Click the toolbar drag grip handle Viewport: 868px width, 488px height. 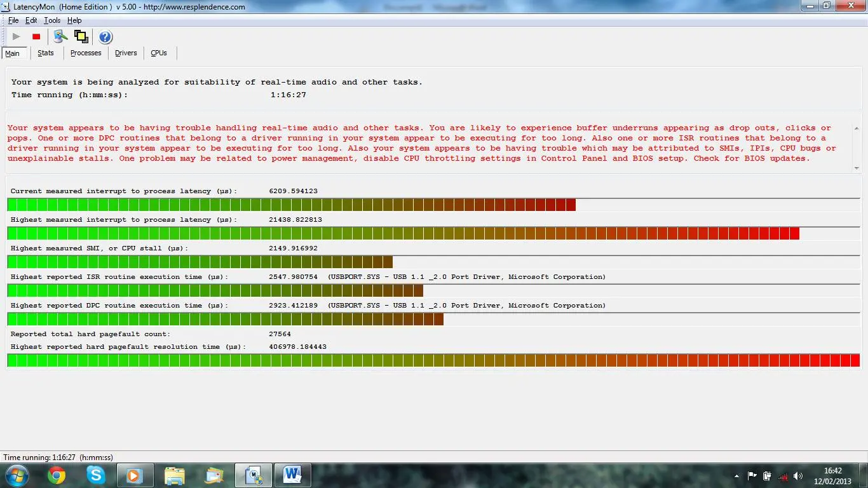point(3,37)
